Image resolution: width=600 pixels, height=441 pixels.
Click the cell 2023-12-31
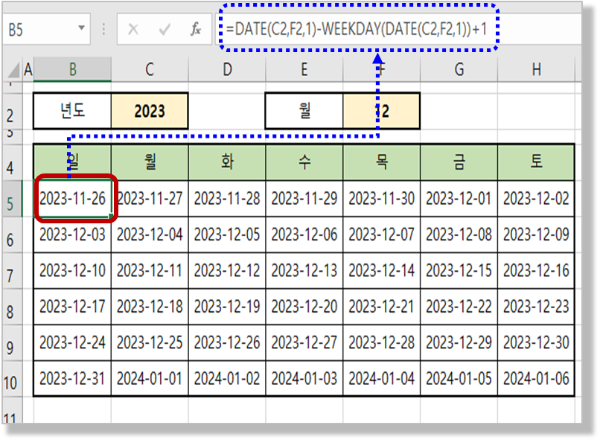pyautogui.click(x=72, y=379)
